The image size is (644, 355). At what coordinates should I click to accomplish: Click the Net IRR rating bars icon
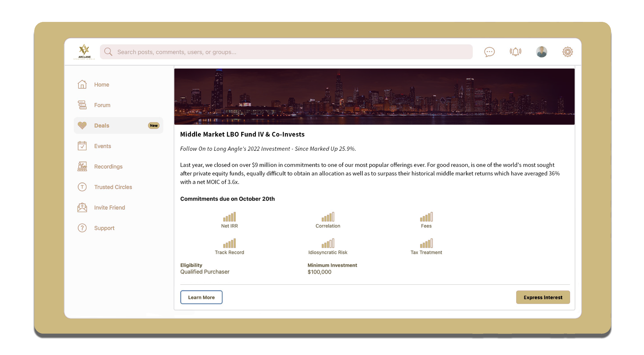(229, 217)
